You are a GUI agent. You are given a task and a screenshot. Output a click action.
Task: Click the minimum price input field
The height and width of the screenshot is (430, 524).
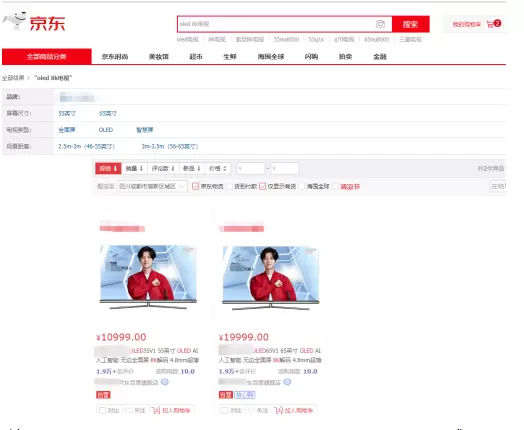(251, 168)
